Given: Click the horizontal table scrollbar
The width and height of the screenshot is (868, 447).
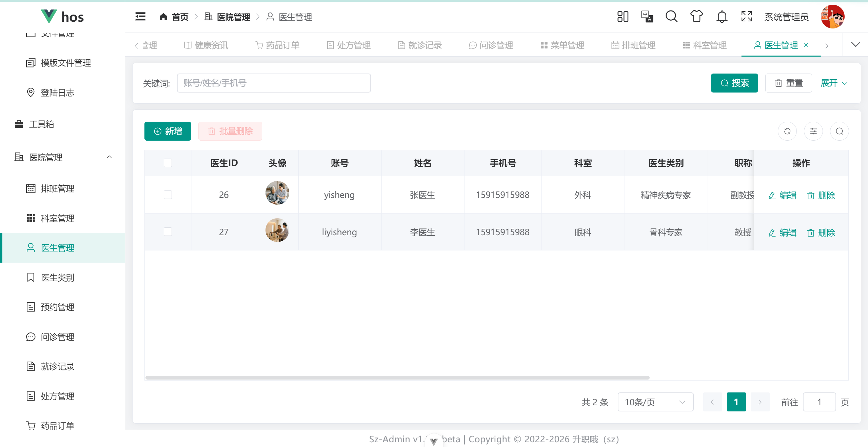Looking at the screenshot, I should (397, 378).
